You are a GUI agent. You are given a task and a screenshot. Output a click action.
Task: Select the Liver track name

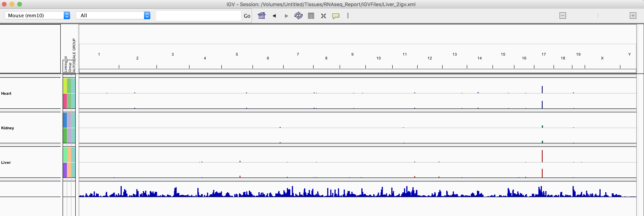tap(6, 162)
